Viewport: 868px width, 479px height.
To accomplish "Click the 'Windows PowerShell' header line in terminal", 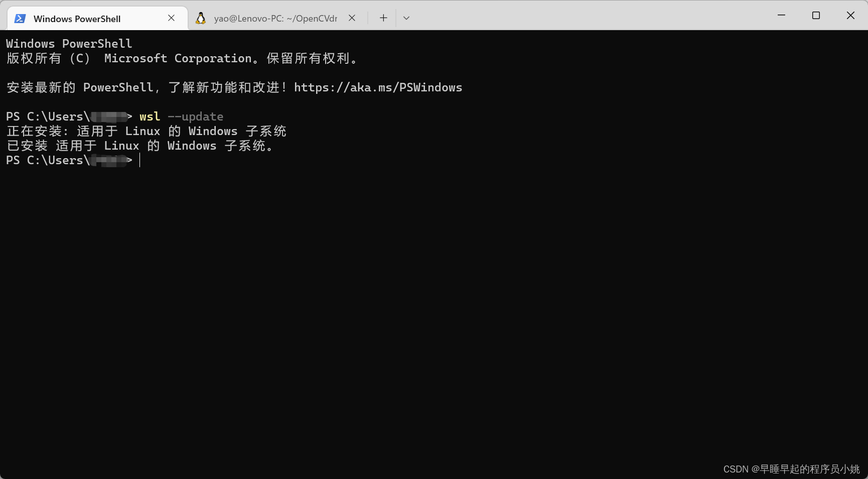I will pyautogui.click(x=69, y=44).
